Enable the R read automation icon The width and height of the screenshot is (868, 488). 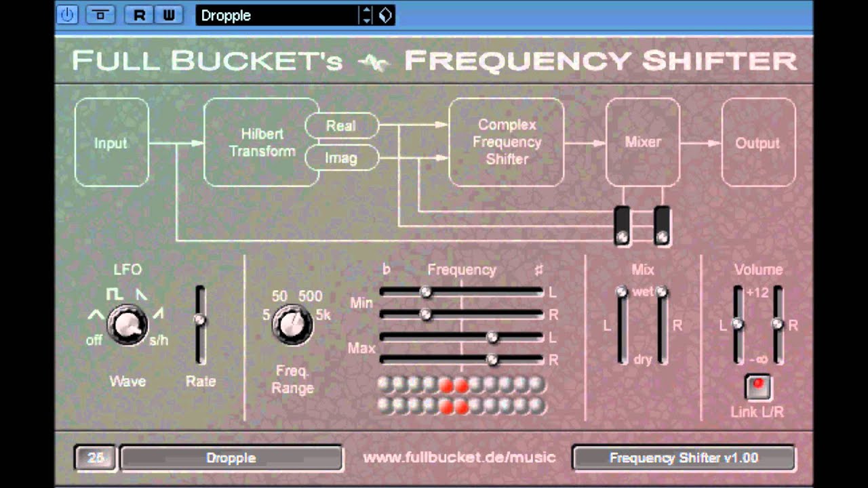click(139, 15)
